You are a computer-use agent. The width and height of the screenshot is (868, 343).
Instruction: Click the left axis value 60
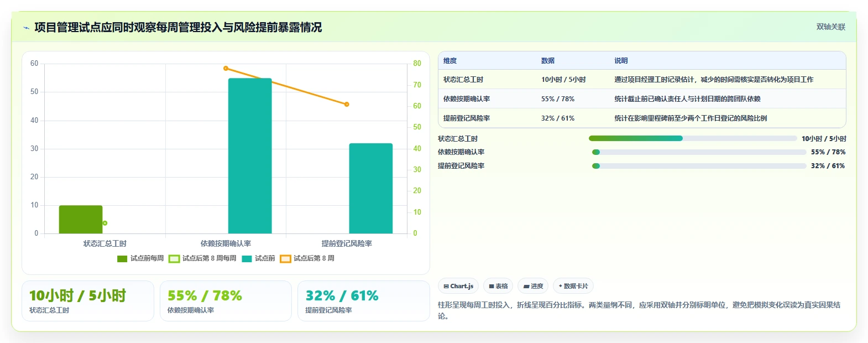pos(34,64)
